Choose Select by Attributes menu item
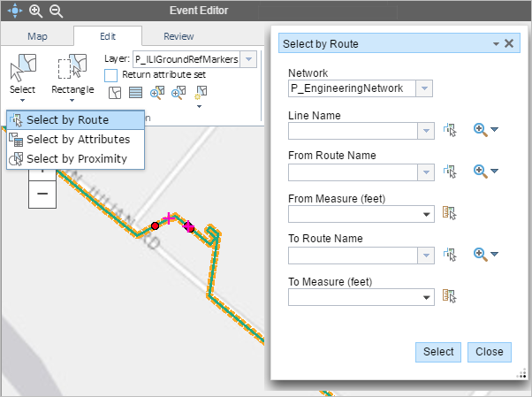Screen dimensions: 532x397 78,139
